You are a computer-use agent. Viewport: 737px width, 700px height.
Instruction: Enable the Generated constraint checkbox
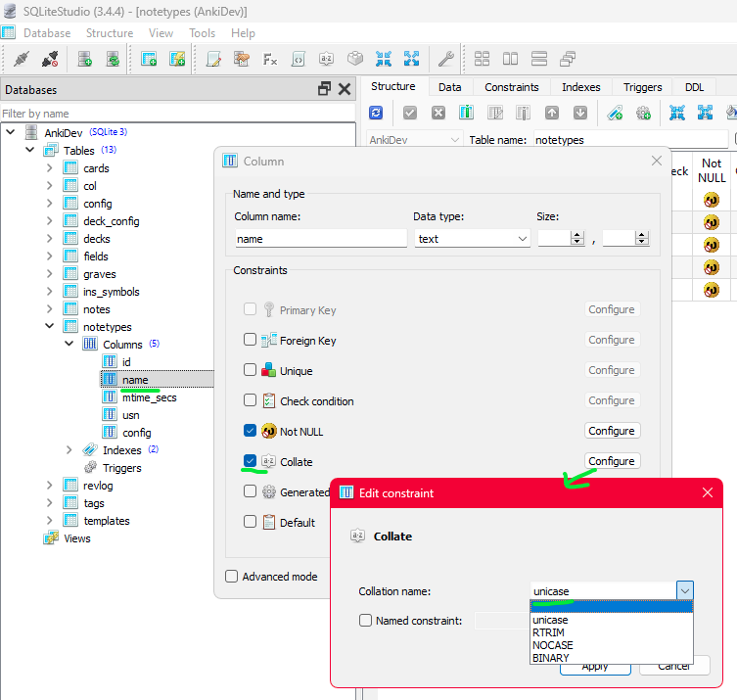(x=250, y=491)
